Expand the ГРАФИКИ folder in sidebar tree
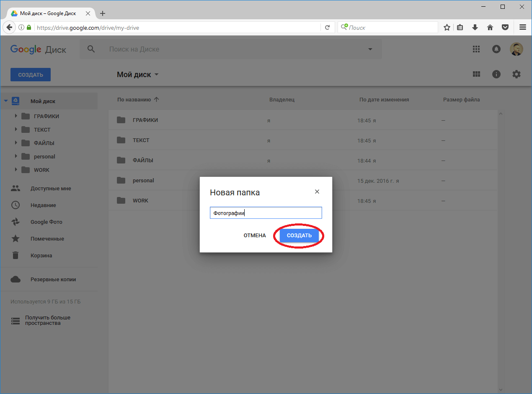This screenshot has height=394, width=532. point(16,116)
